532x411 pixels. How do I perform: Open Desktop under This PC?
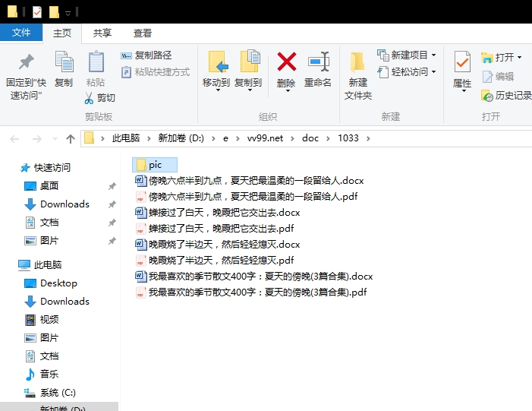(51, 283)
